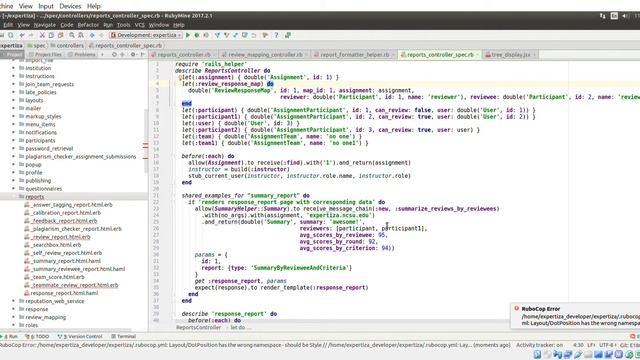The height and width of the screenshot is (360, 640).
Task: Click the Copy toolbar icon
Action: 51,36
